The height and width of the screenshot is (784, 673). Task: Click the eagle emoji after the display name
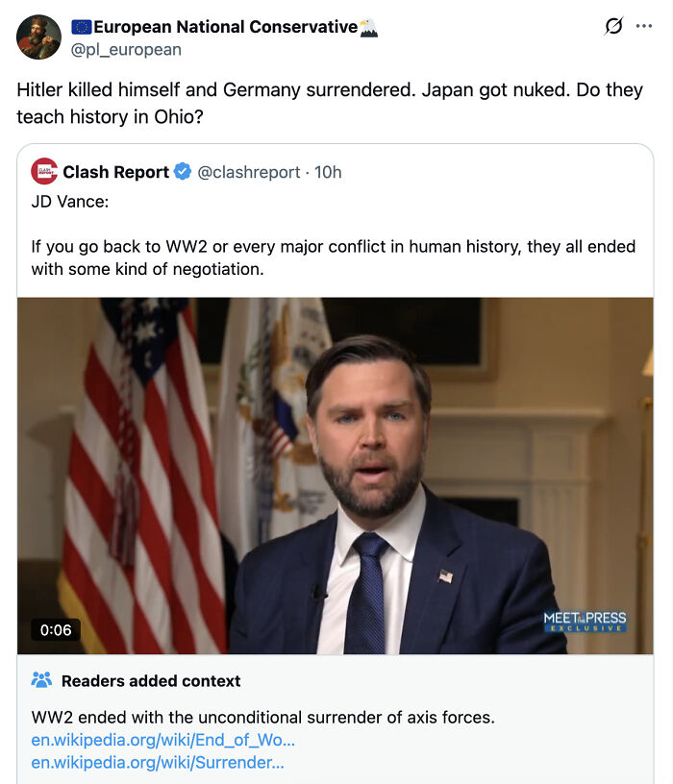pos(368,27)
